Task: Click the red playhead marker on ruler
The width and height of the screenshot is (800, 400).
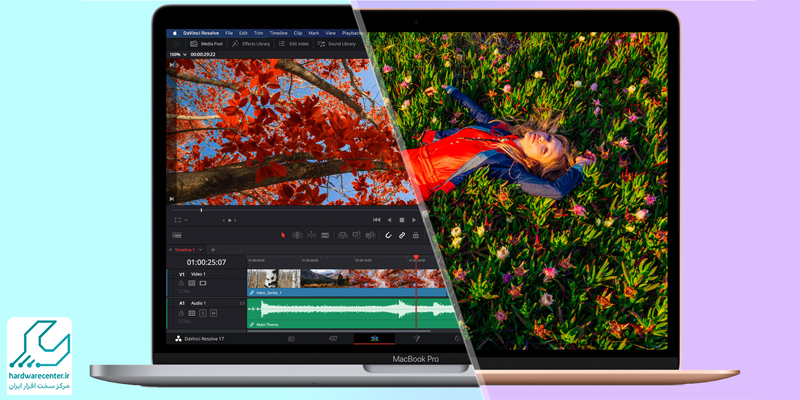Action: coord(416,257)
